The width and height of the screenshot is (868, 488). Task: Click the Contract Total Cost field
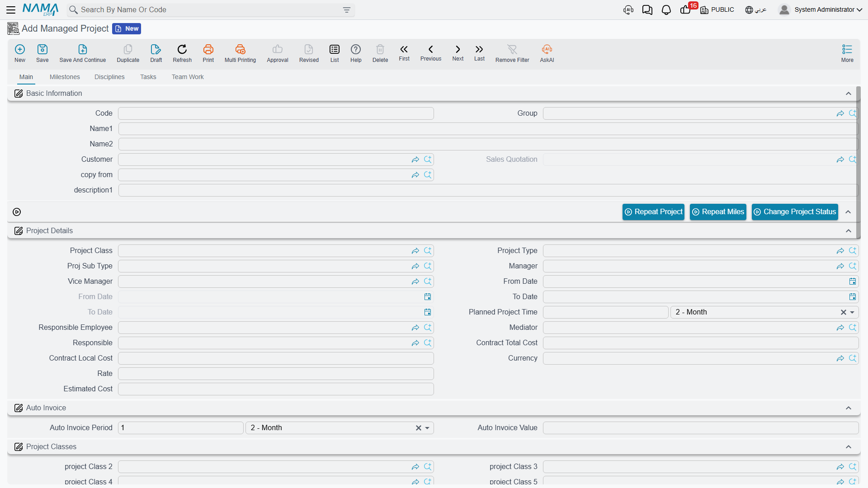point(701,343)
